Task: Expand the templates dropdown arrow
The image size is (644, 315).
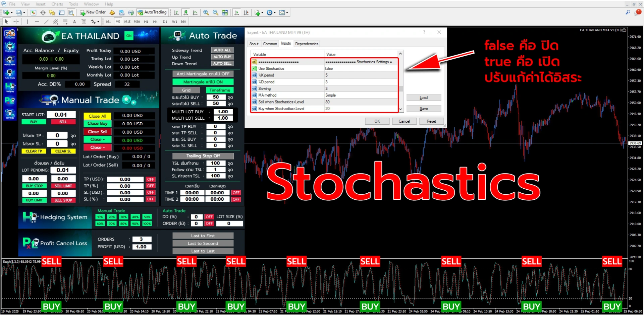Action: [x=287, y=13]
